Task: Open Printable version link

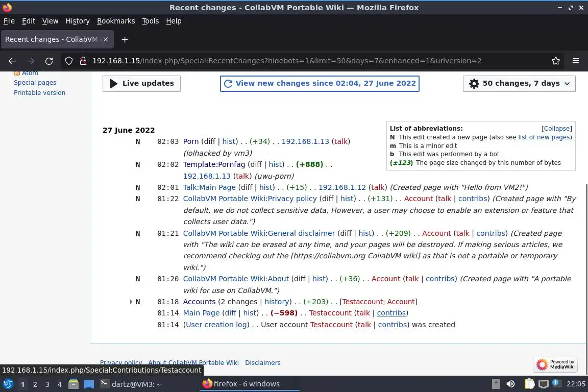Action: click(x=39, y=93)
